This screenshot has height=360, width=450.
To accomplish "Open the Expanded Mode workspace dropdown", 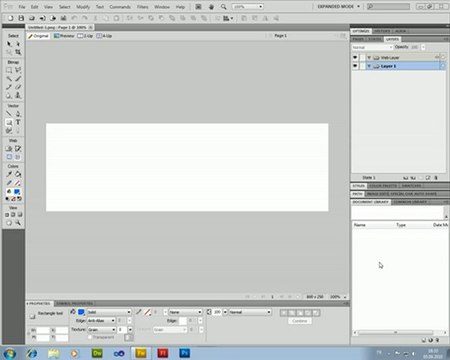I will (338, 6).
